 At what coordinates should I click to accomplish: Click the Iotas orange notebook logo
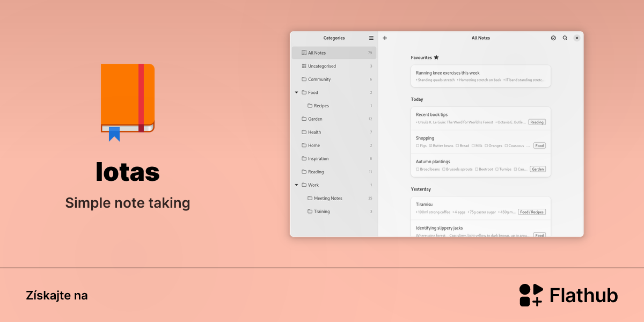click(128, 103)
